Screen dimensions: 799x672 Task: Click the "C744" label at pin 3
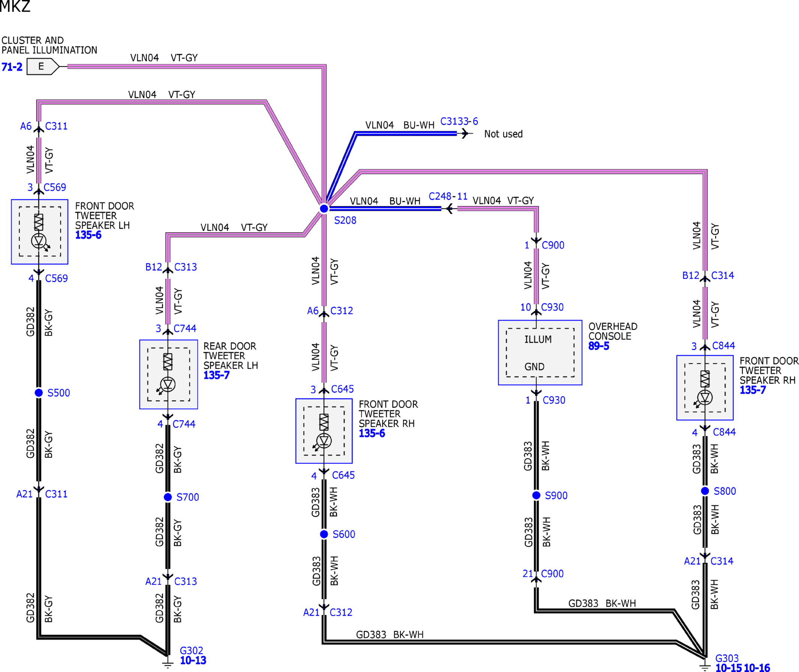click(x=185, y=328)
